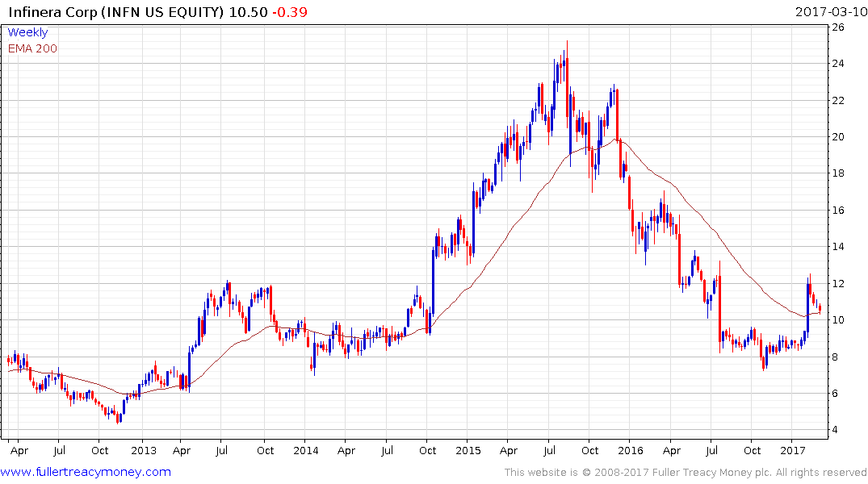
Task: Click the y-axis label 10
Action: (838, 320)
